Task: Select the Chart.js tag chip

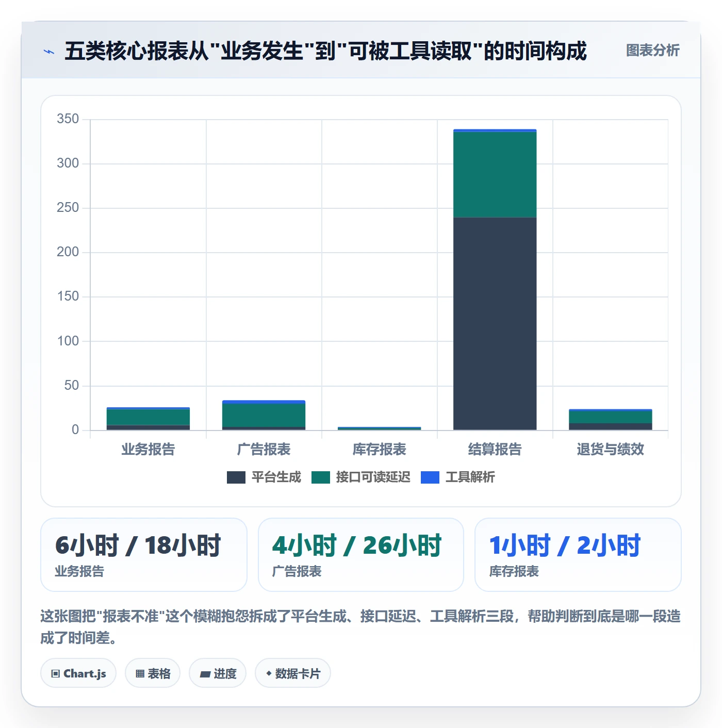Action: coord(78,673)
